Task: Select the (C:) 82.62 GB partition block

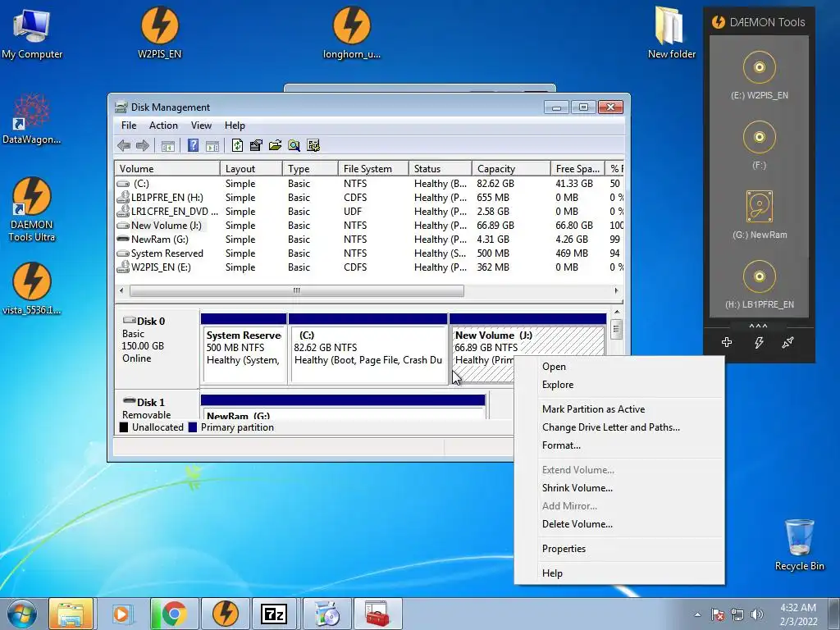Action: pyautogui.click(x=368, y=349)
